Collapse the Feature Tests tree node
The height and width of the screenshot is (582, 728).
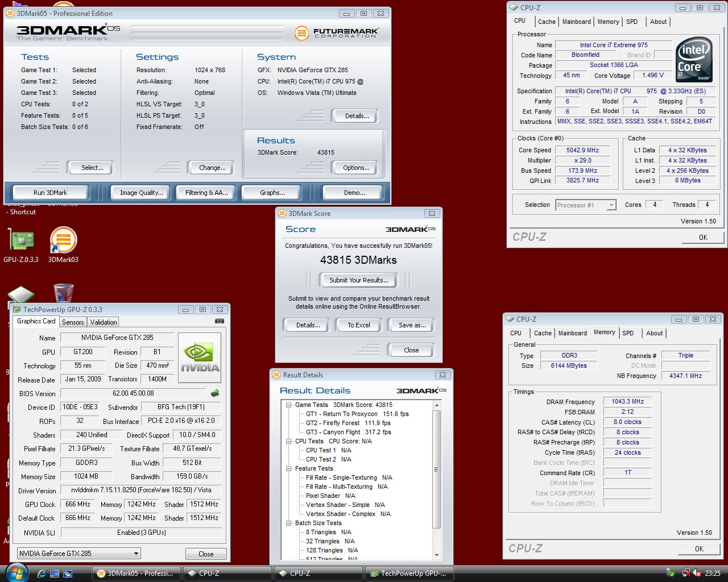click(x=289, y=468)
